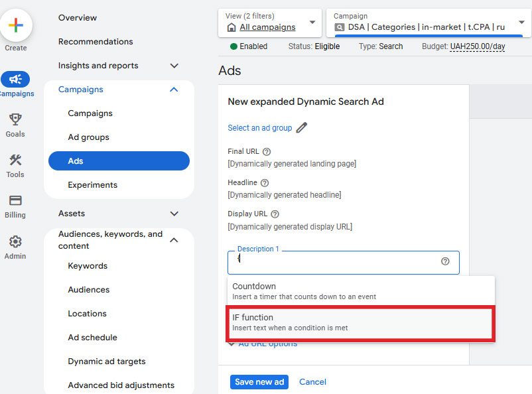Expand Insights and reports section

point(174,66)
